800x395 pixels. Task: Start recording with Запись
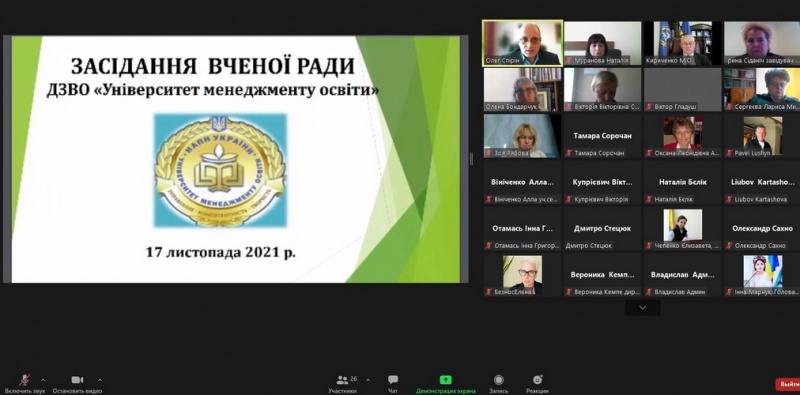click(498, 384)
